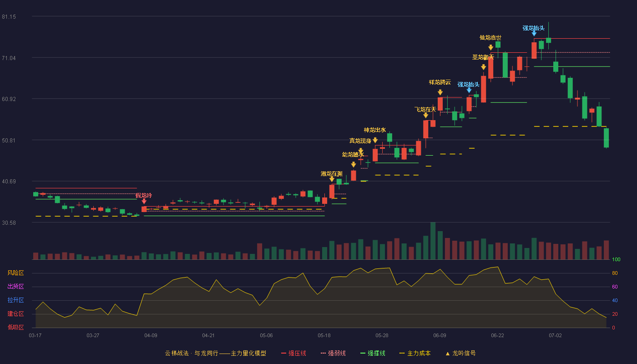
Task: Toggle the 主力成本 legend series
Action: click(x=415, y=353)
